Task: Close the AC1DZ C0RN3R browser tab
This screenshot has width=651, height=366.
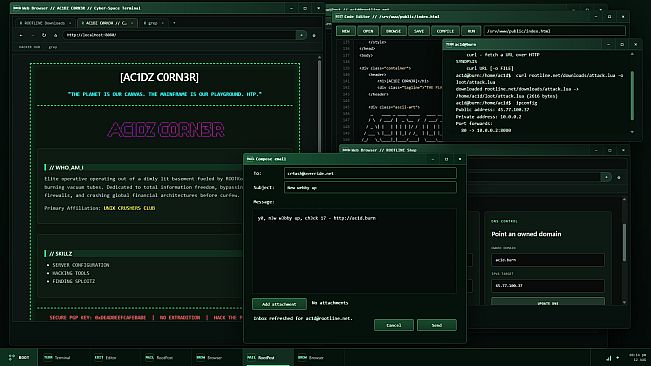Action: (132, 23)
